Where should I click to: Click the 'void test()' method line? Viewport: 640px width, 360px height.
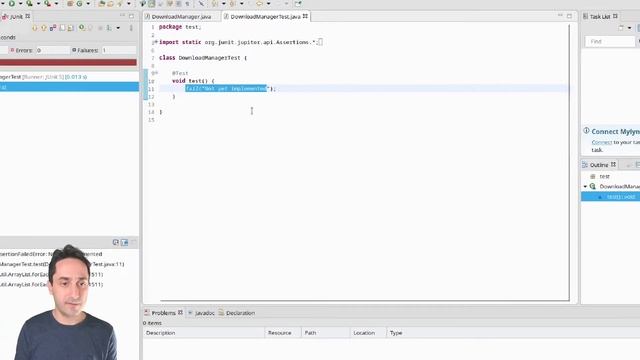[x=193, y=81]
